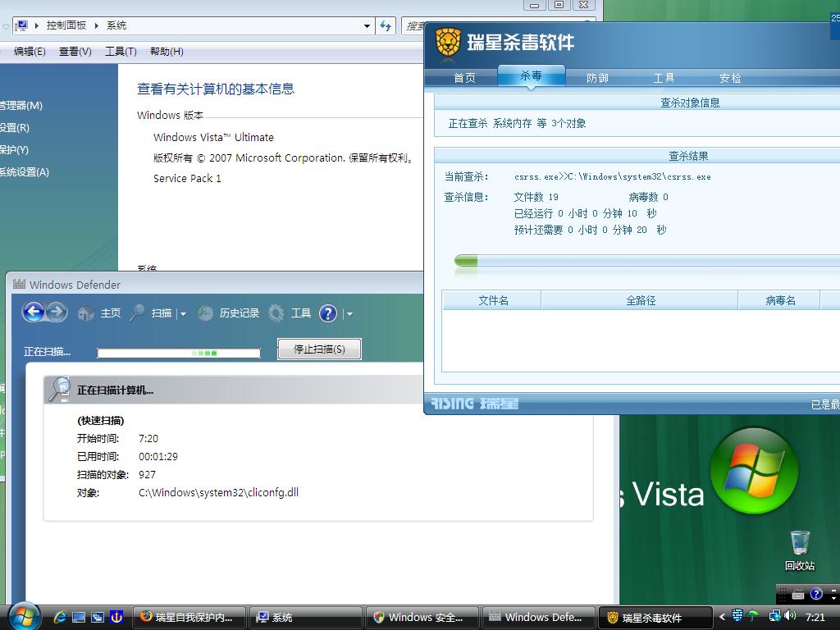Open the 回收站 Recycle Bin desktop icon
This screenshot has width=840, height=630.
(x=799, y=550)
